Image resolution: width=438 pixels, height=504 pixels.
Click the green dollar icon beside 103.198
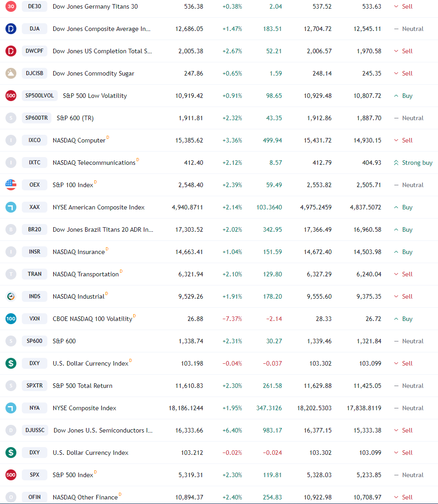click(x=11, y=363)
